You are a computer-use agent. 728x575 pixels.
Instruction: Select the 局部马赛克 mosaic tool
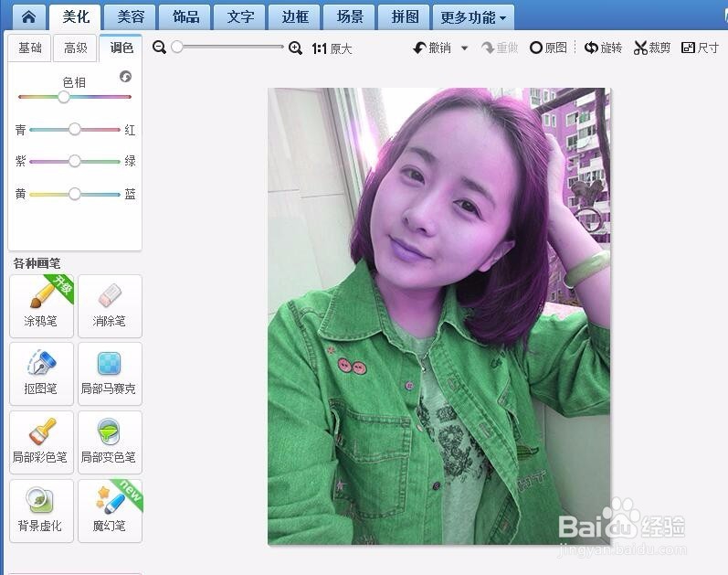(x=110, y=374)
